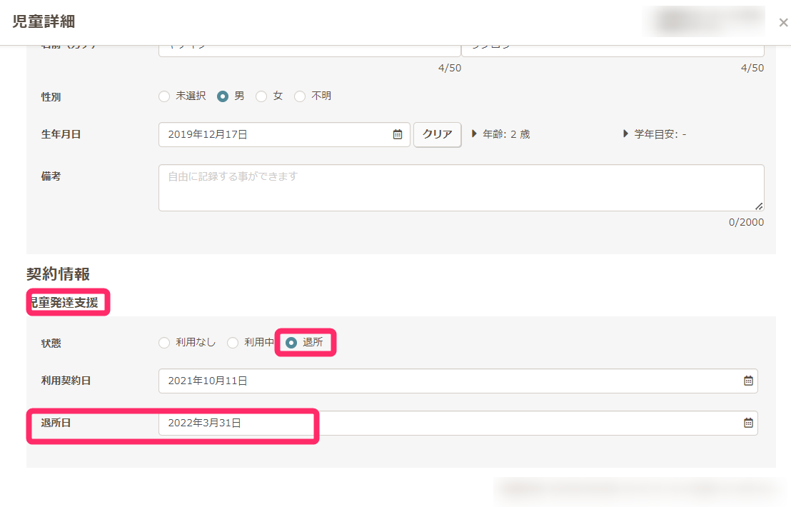
Task: Click the triangle marker beside 学年目安
Action: (x=626, y=134)
